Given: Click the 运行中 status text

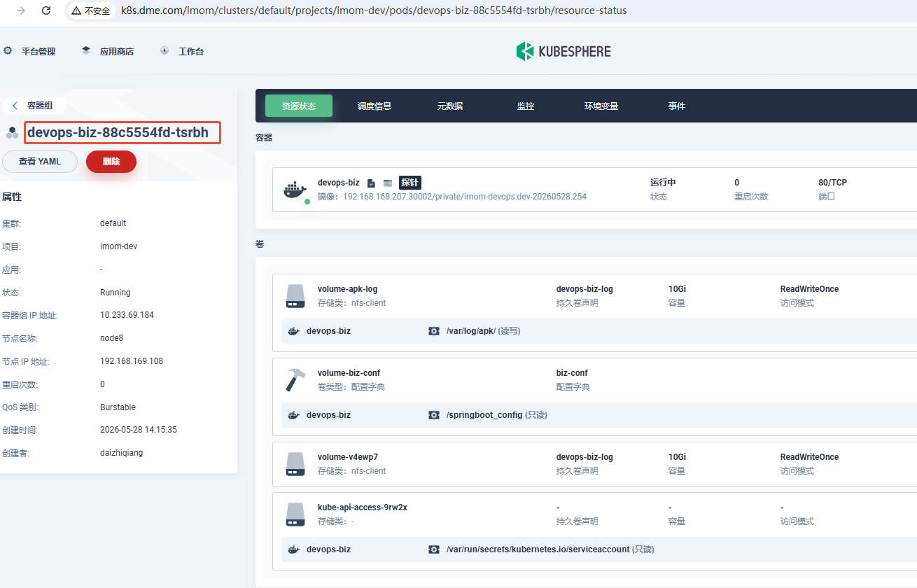Looking at the screenshot, I should (x=663, y=183).
